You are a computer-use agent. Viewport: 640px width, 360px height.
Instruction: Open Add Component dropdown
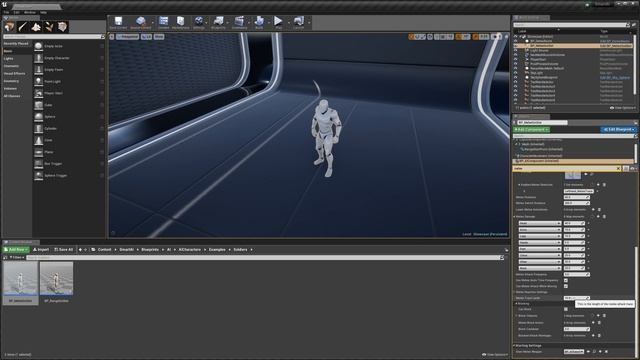(x=531, y=129)
